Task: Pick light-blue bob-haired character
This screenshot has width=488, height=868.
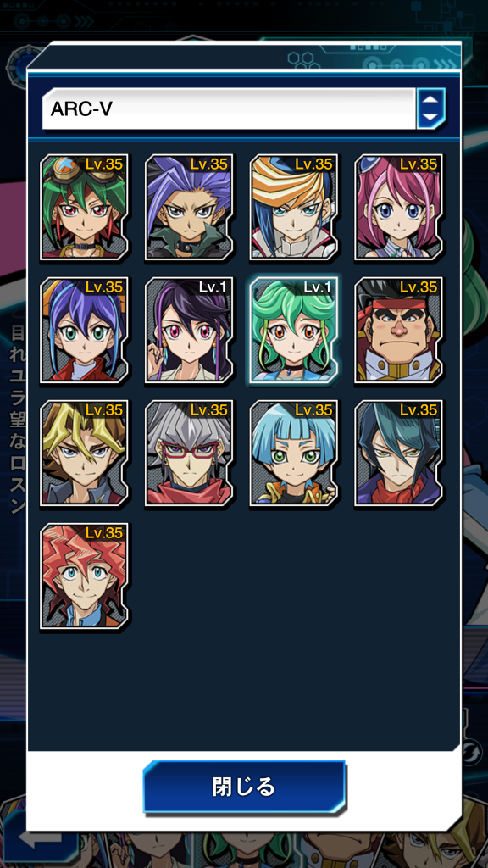Action: tap(294, 453)
